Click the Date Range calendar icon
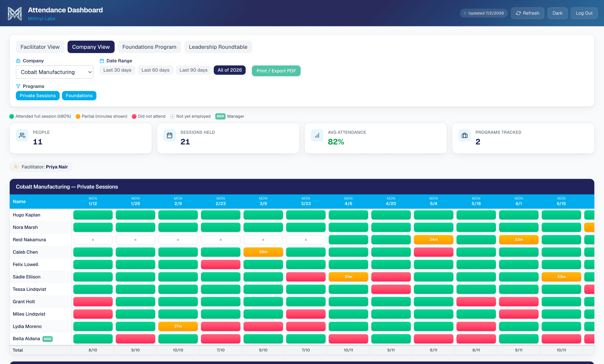 (102, 61)
